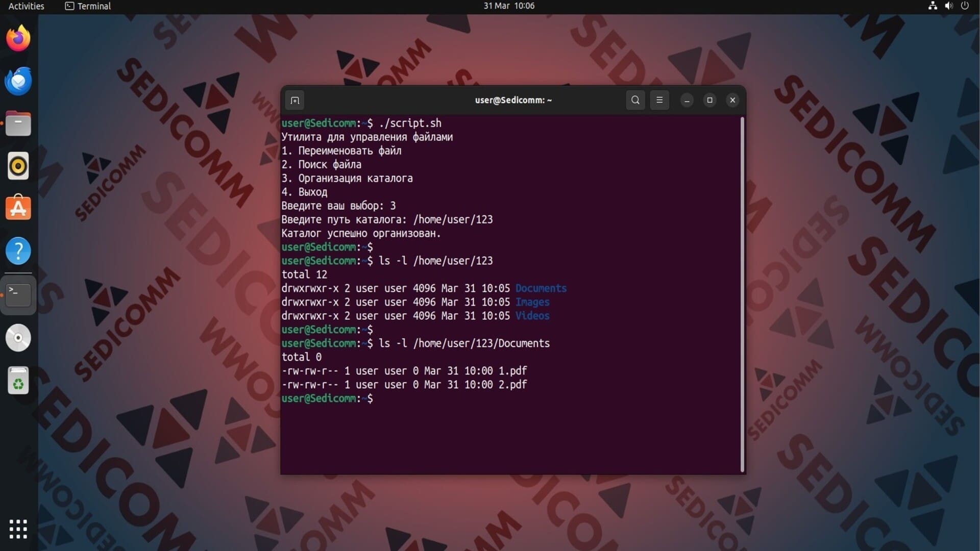Viewport: 980px width, 551px height.
Task: Open the Terminal app menu in top bar
Action: [88, 6]
